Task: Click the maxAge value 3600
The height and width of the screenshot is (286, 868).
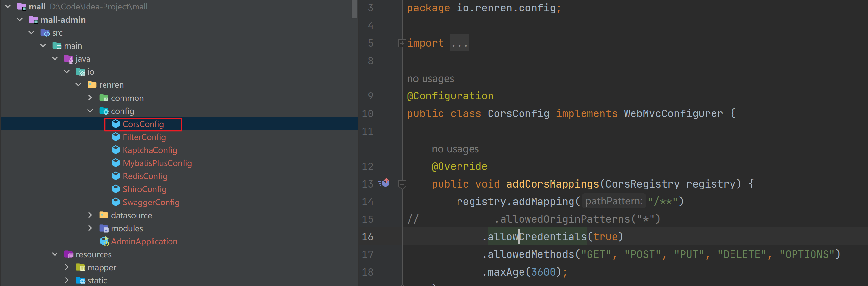Action: tap(543, 272)
